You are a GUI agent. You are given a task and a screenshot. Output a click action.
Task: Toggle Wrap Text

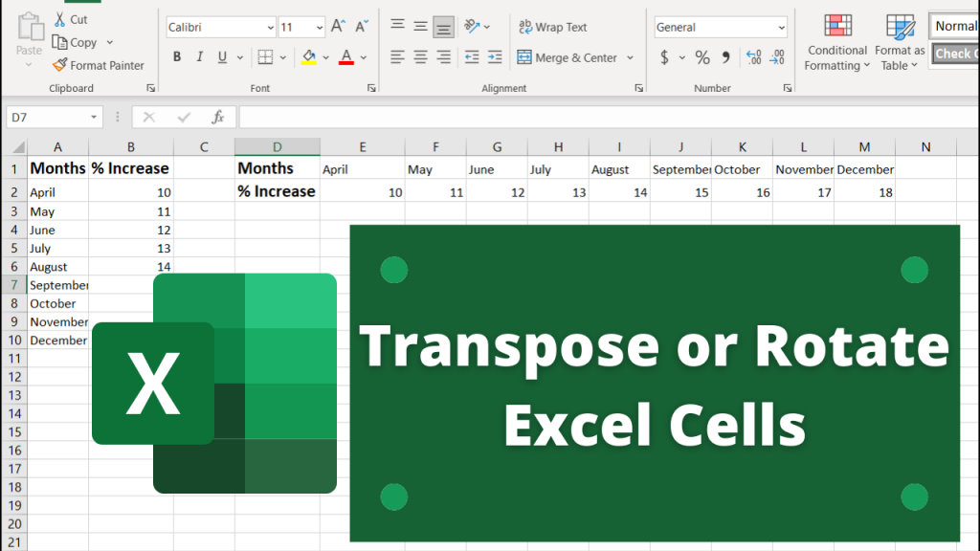point(552,27)
